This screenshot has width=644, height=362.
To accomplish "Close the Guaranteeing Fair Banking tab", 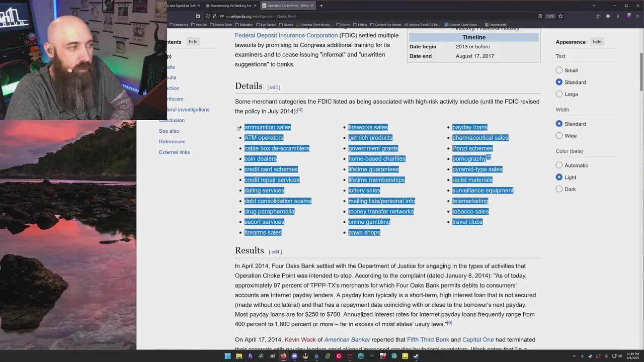I will pos(255,6).
